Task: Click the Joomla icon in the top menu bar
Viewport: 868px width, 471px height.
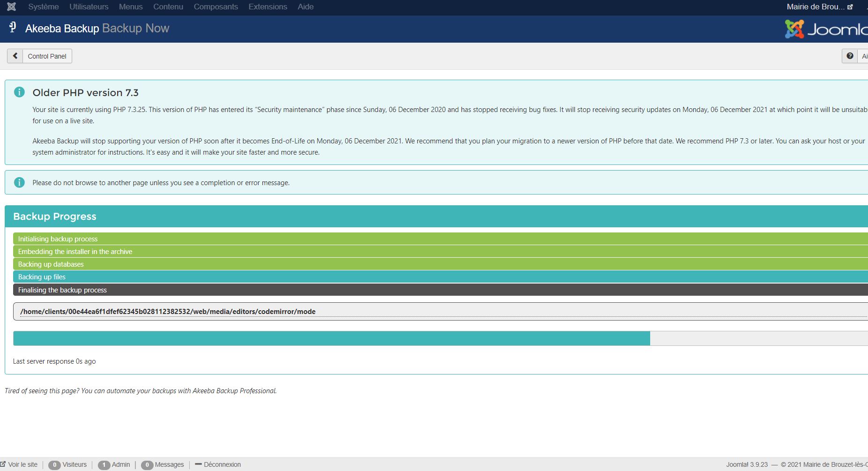Action: tap(12, 7)
